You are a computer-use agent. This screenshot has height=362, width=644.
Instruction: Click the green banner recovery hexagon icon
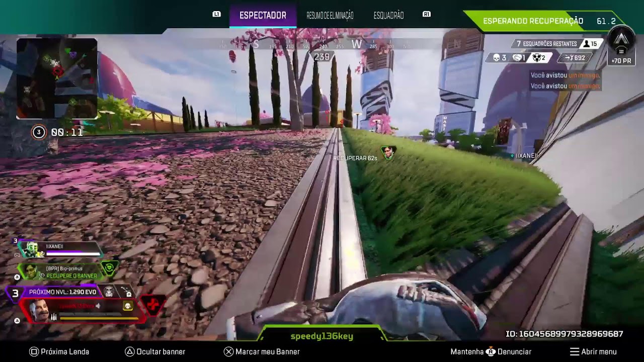109,268
